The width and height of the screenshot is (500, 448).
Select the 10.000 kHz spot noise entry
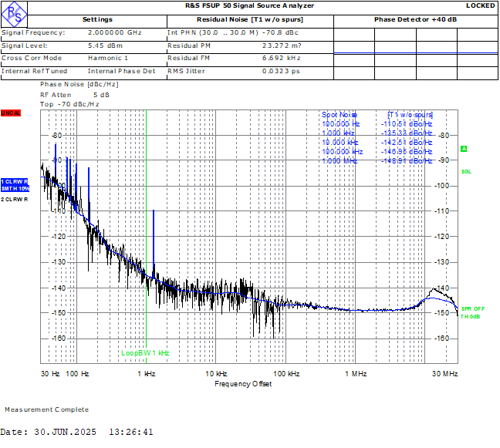(x=340, y=142)
